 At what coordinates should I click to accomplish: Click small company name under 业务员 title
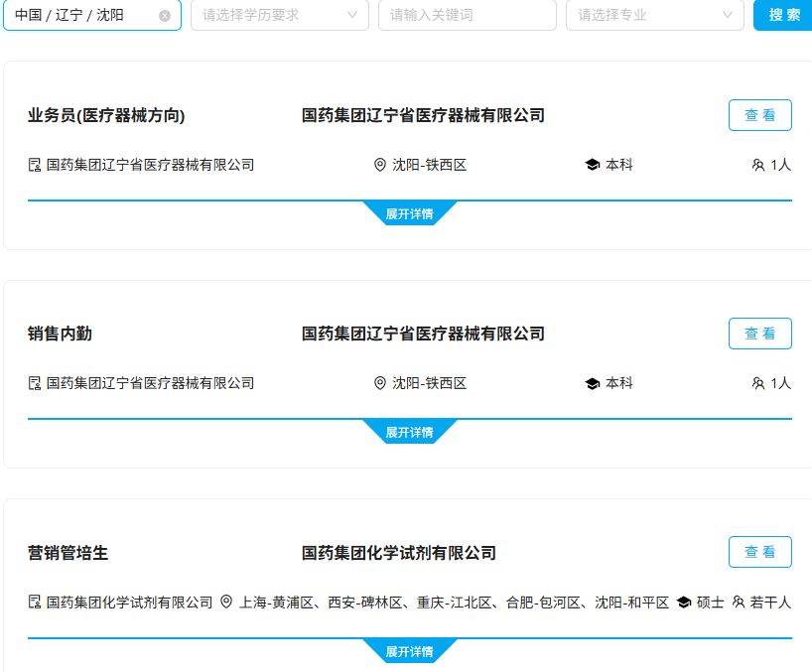click(x=150, y=165)
